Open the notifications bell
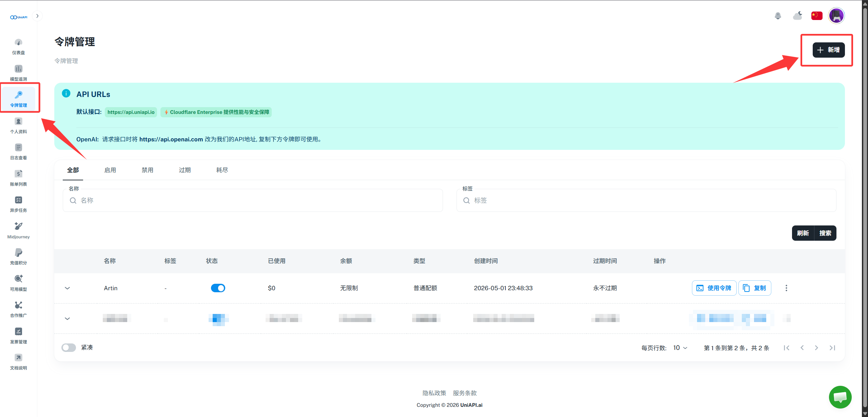The image size is (868, 417). pos(778,16)
